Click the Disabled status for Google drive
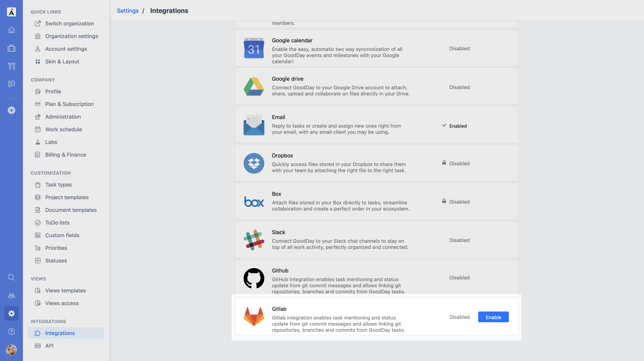Screen dimensions: 644x361 [459, 87]
